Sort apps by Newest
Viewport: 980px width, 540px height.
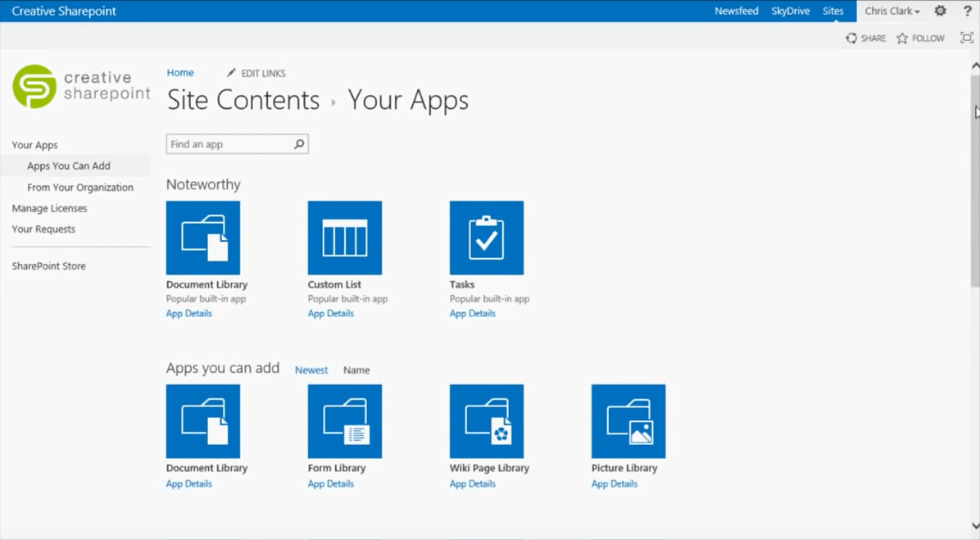[x=311, y=370]
